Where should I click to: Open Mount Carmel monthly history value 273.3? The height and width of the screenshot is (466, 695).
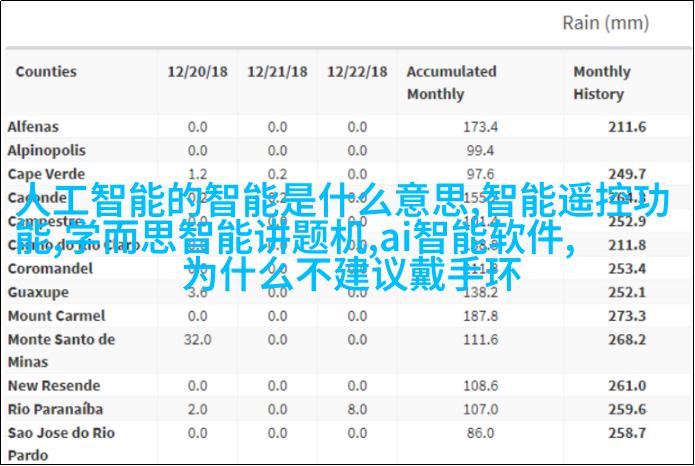pos(627,316)
